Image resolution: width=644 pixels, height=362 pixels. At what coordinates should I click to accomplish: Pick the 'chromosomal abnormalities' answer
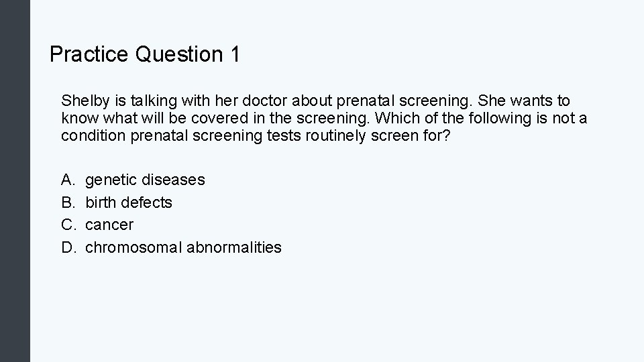(x=183, y=247)
